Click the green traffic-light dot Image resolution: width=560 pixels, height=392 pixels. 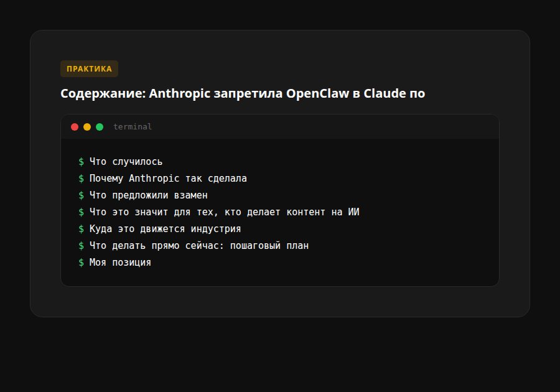(x=100, y=126)
